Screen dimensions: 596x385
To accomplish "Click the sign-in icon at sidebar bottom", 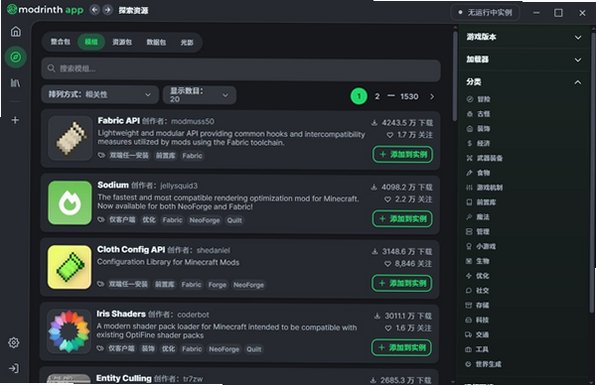I will point(14,368).
